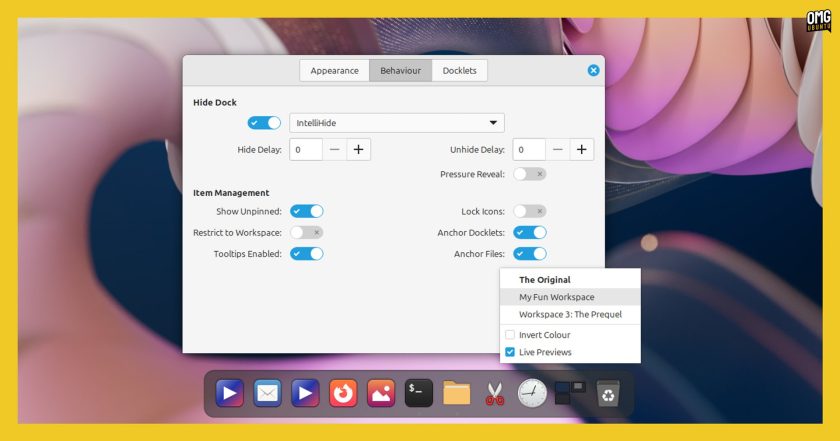The height and width of the screenshot is (441, 840).
Task: Click the red scissors clipboard docklet
Action: [x=494, y=394]
